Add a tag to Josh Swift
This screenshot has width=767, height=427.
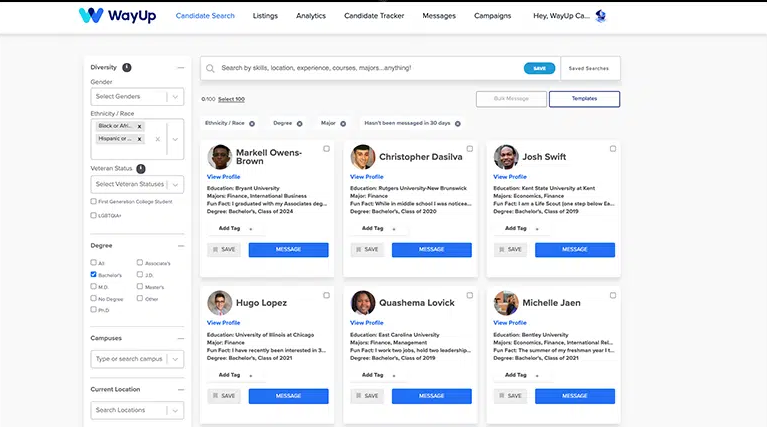point(521,228)
